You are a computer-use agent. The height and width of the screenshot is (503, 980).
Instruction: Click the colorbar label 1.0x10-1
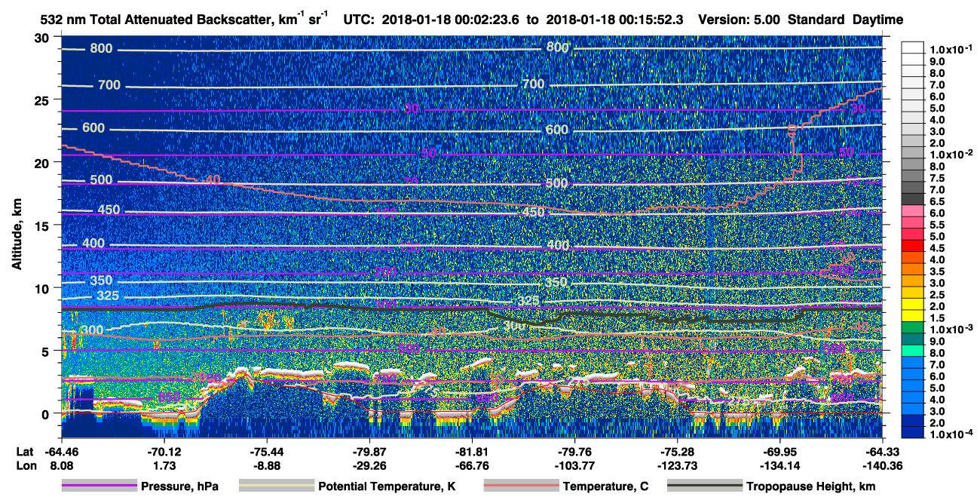[x=952, y=48]
